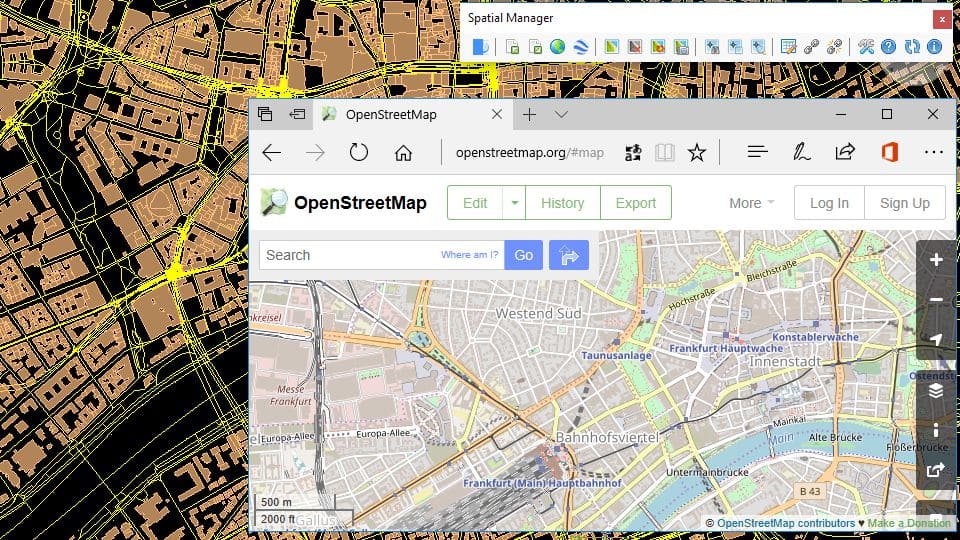Open the OpenStreetMap contributors link

point(786,523)
